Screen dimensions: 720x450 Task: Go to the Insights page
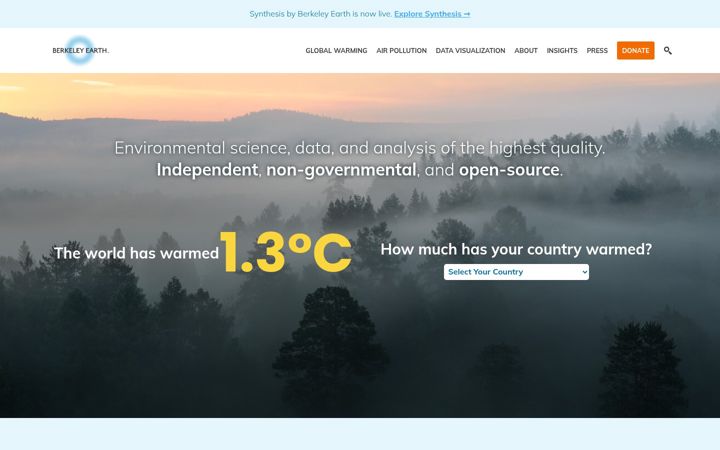click(562, 51)
